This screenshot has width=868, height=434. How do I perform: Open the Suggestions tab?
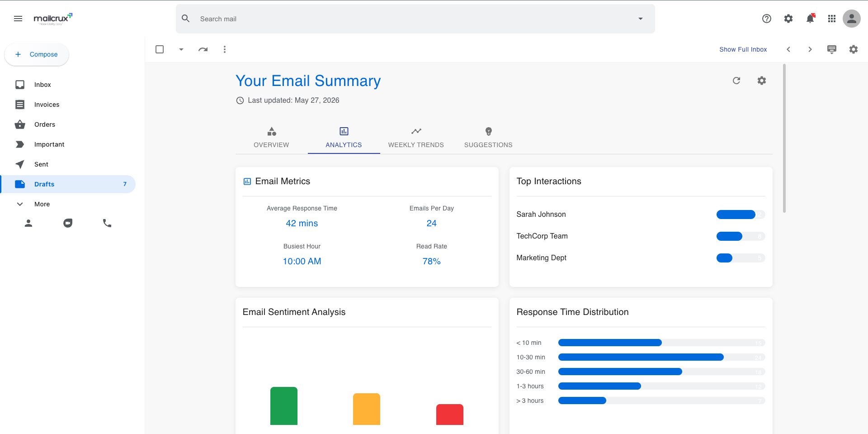(x=488, y=138)
